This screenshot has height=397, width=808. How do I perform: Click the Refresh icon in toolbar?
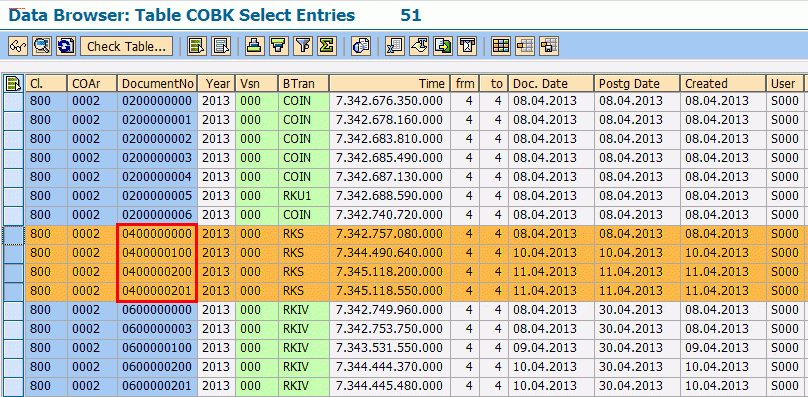(65, 46)
